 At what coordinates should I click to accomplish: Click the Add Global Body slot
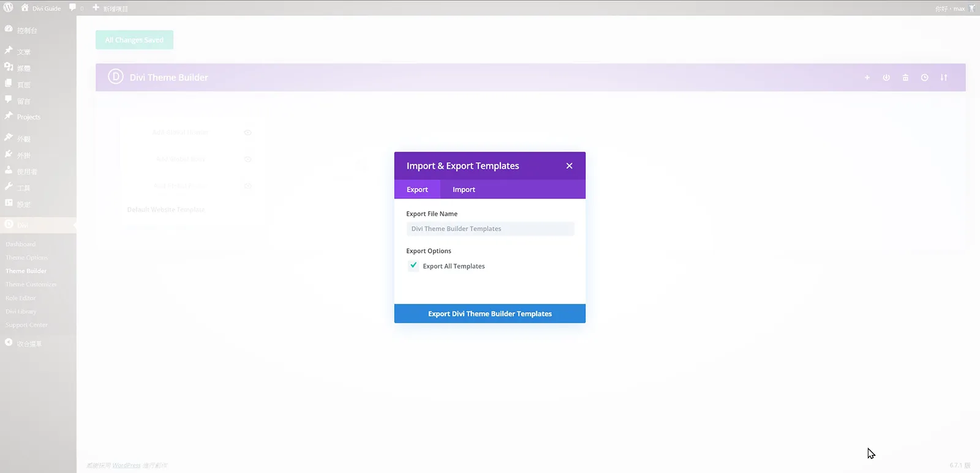181,159
